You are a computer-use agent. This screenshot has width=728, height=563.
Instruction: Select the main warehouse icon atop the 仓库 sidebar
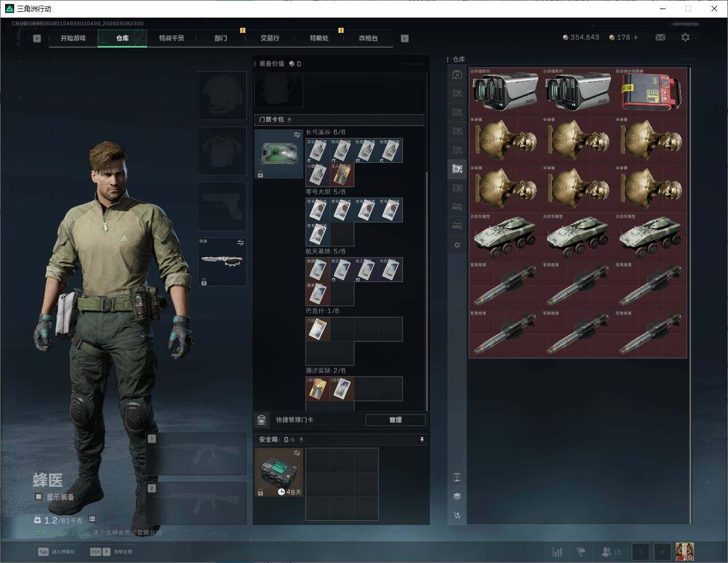pyautogui.click(x=457, y=75)
